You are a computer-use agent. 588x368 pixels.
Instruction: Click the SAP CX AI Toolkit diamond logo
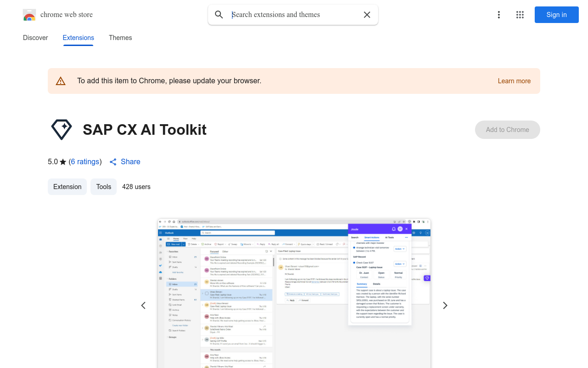pyautogui.click(x=62, y=130)
